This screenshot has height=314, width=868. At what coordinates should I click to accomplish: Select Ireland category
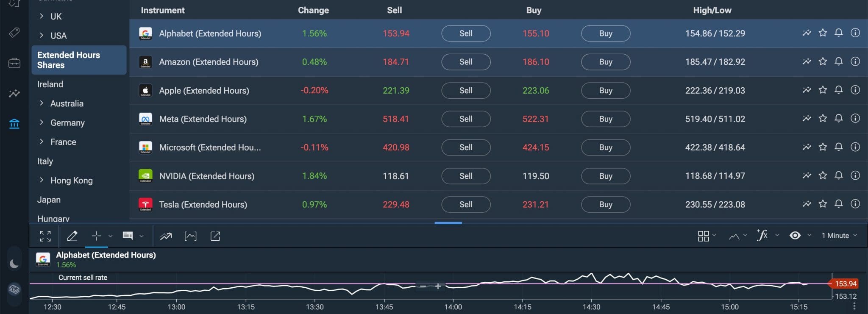50,84
